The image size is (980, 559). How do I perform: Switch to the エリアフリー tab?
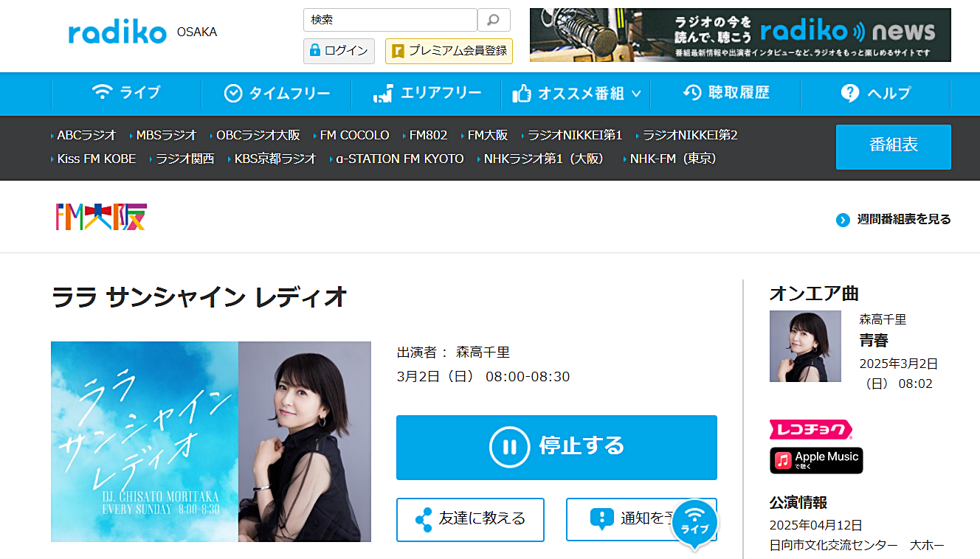(427, 94)
